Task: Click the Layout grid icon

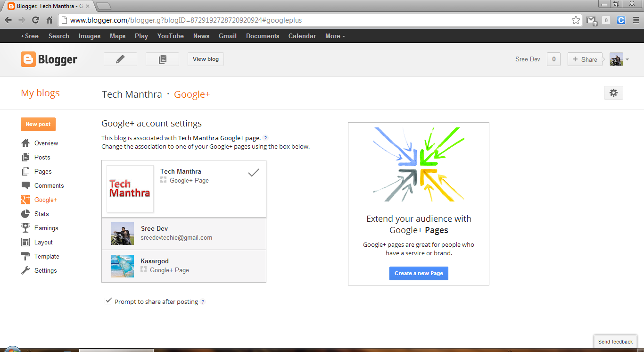Action: (x=25, y=242)
